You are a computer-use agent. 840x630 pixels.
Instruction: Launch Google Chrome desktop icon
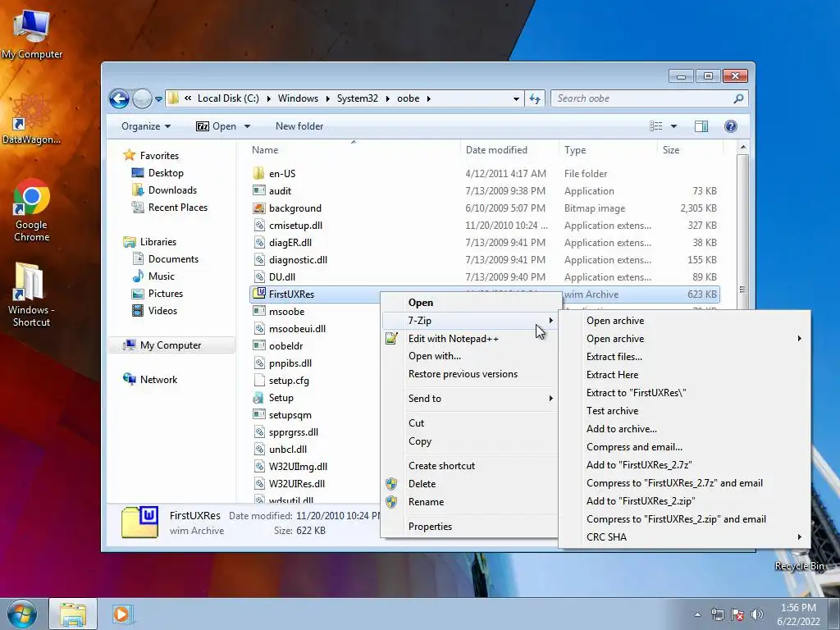click(31, 210)
